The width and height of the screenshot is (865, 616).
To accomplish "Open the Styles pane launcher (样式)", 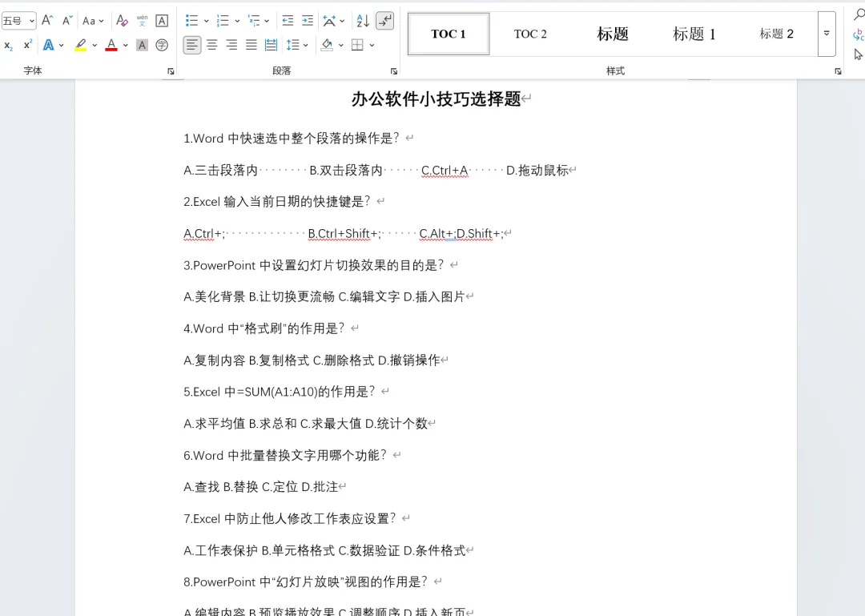I will 838,71.
